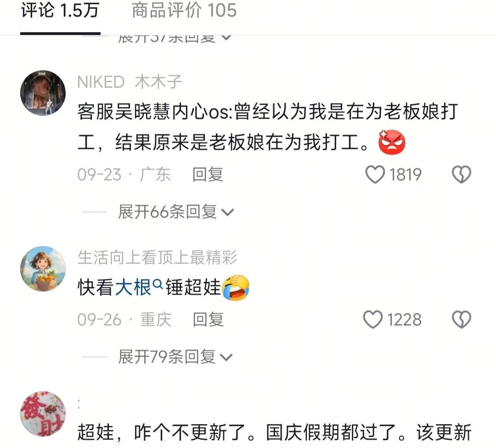The image size is (496, 448).
Task: Dislike the 快看大根锤超娃 comment
Action: 462,319
